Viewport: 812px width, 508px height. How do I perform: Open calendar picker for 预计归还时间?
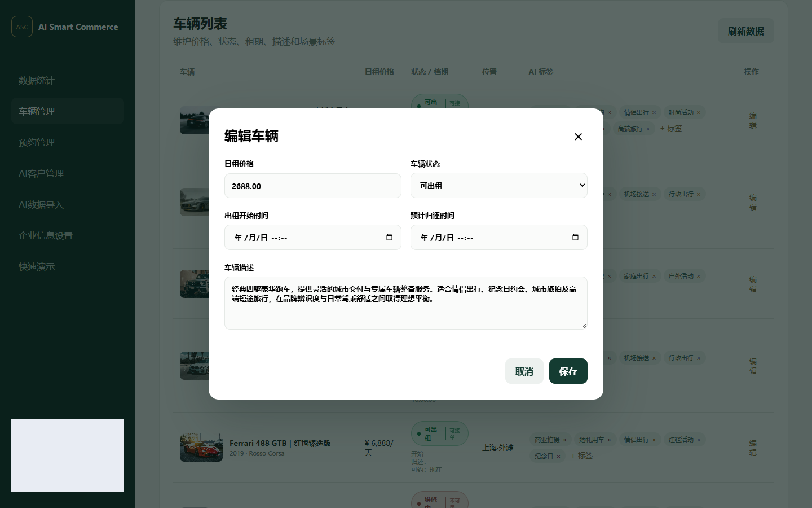pyautogui.click(x=575, y=238)
